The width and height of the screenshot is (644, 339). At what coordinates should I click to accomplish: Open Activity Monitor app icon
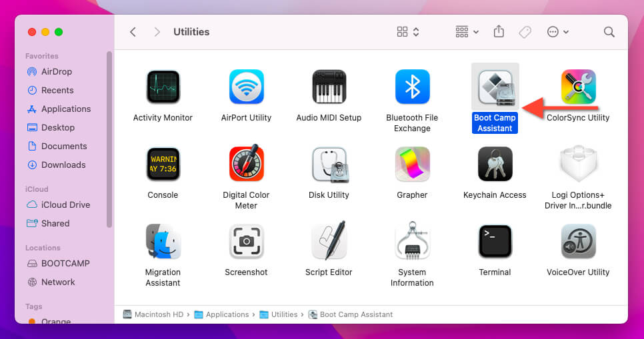click(x=163, y=87)
